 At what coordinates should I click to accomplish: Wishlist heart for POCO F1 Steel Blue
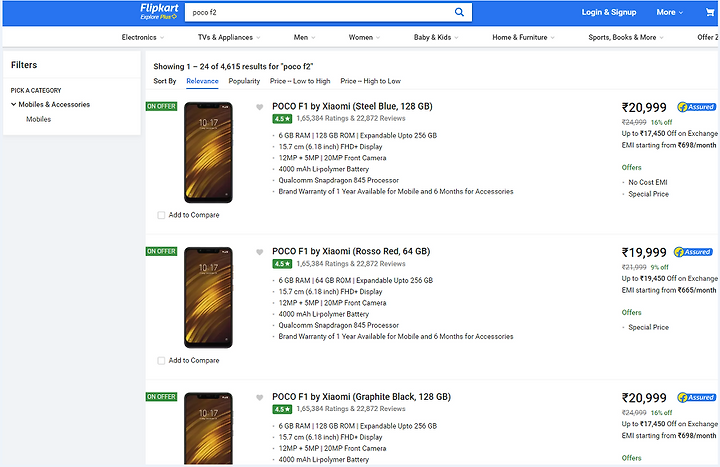[259, 107]
